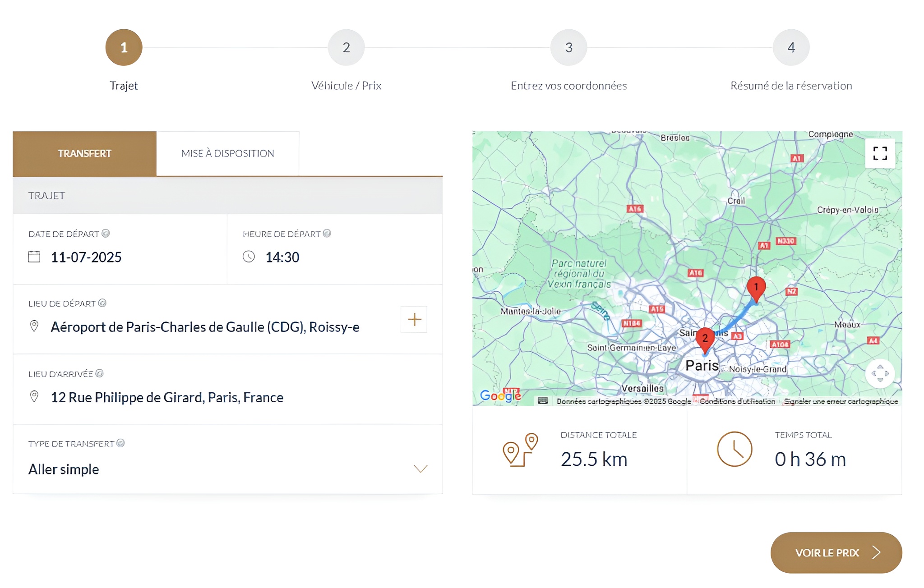Add a stop with the plus icon
Image resolution: width=924 pixels, height=588 pixels.
click(x=414, y=320)
